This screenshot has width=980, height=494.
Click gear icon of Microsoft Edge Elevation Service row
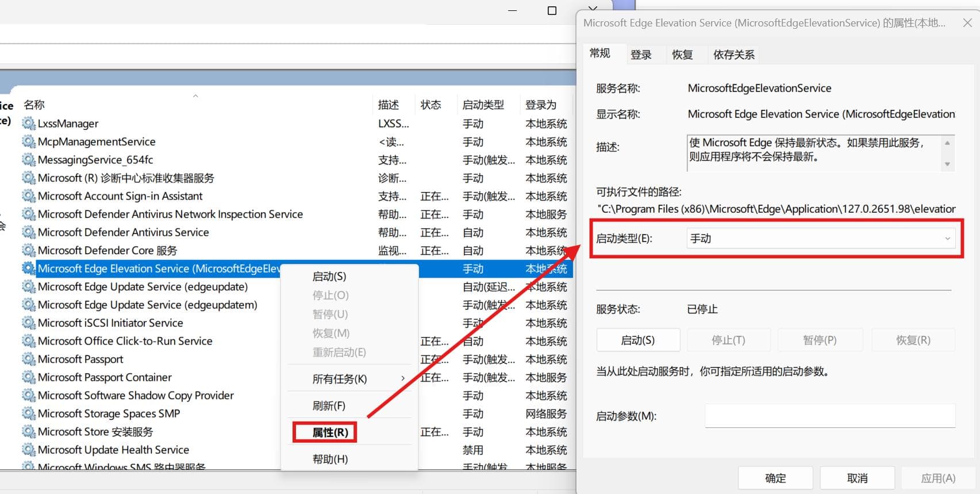29,268
